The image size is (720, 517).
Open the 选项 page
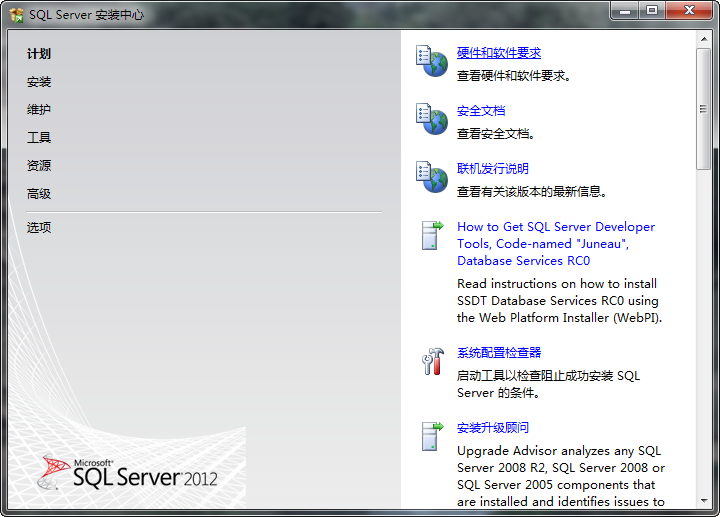[x=39, y=227]
